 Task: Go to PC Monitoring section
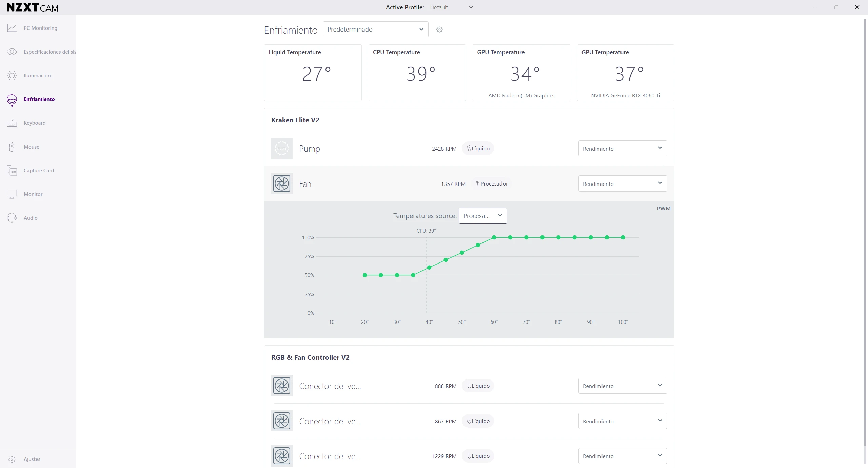click(40, 28)
